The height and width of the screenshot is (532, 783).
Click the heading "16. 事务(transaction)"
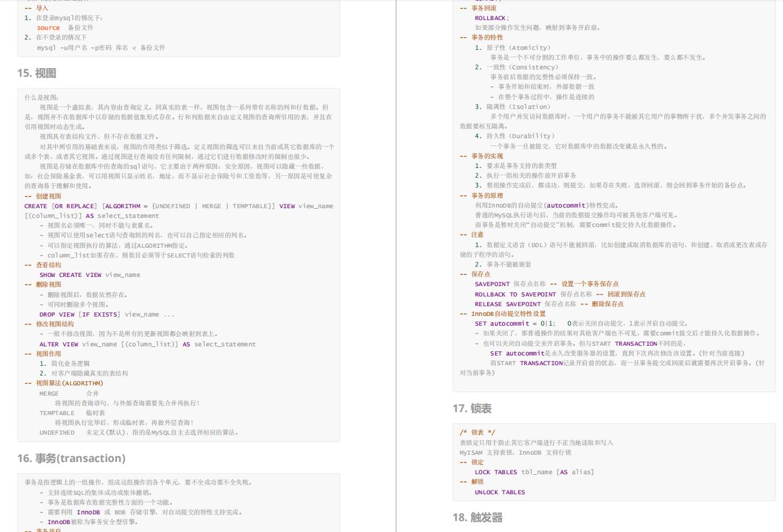point(71,458)
